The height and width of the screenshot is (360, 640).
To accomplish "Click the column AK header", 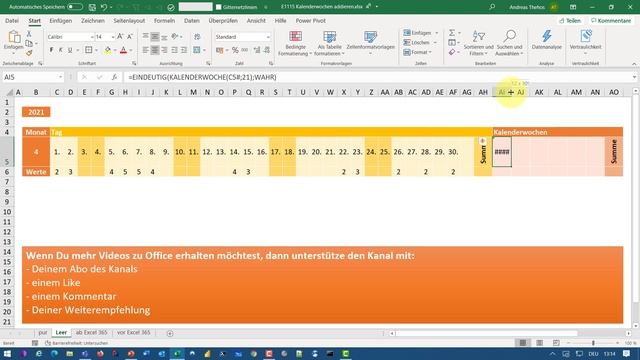I will pos(539,92).
